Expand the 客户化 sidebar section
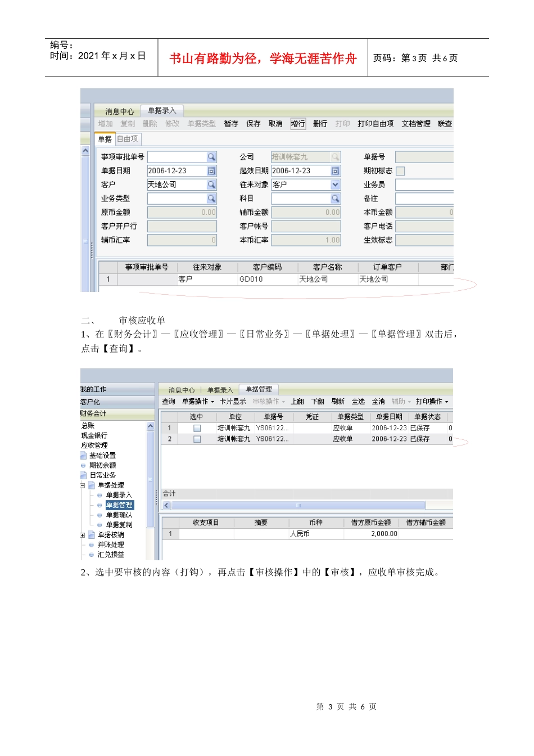This screenshot has width=534, height=756. [x=117, y=402]
